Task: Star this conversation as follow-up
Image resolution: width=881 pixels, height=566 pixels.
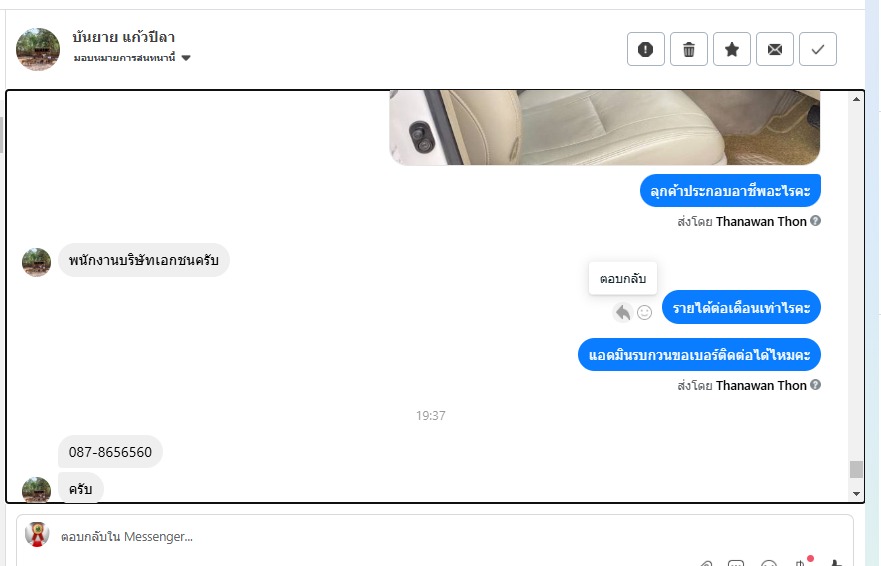Action: pyautogui.click(x=732, y=49)
